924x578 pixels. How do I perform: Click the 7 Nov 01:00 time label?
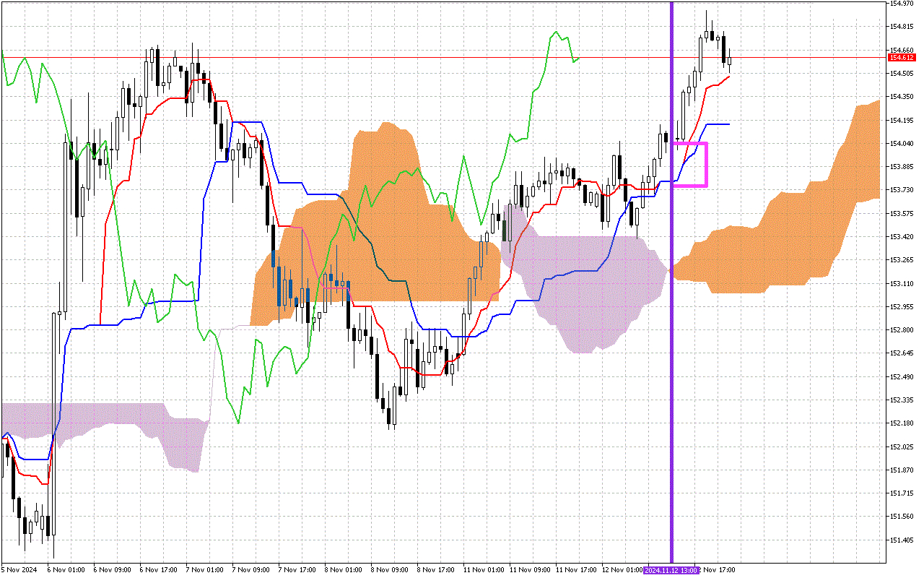(x=204, y=570)
